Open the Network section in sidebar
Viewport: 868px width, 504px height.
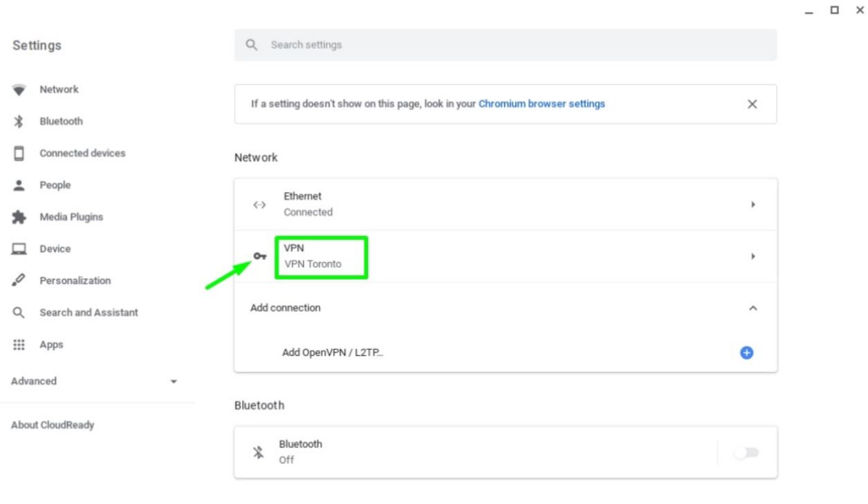59,90
